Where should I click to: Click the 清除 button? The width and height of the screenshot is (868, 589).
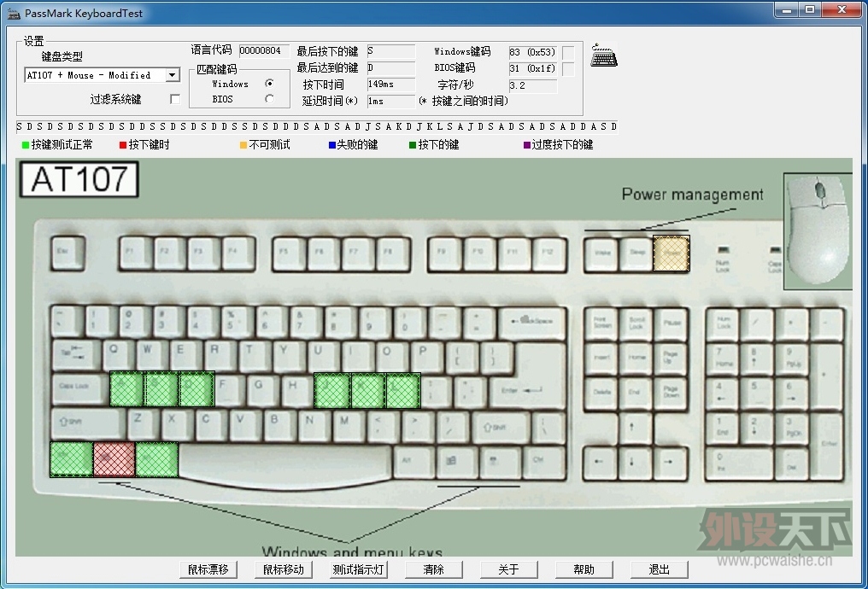[x=433, y=569]
